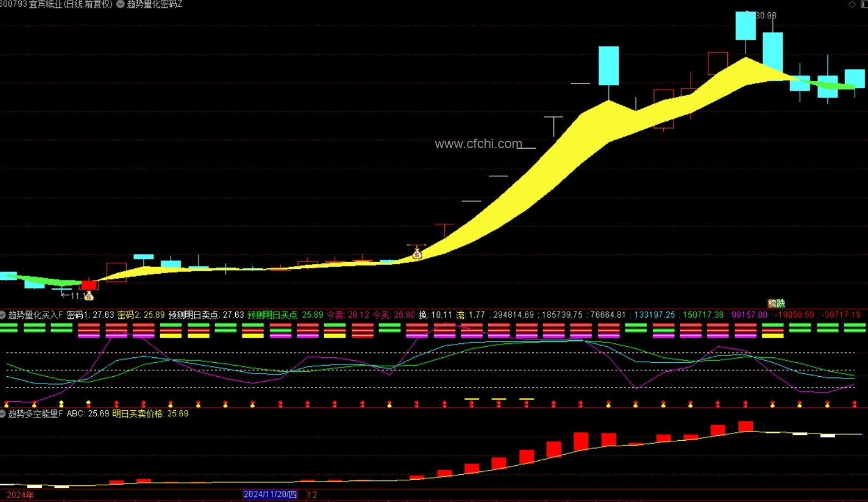The width and height of the screenshot is (868, 502).
Task: Click the diamond icon at top right
Action: click(852, 4)
